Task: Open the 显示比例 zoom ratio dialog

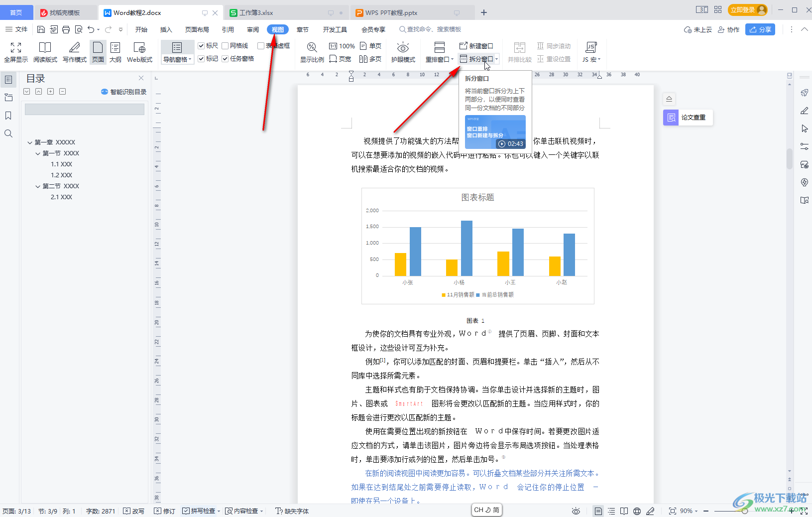Action: click(x=312, y=52)
